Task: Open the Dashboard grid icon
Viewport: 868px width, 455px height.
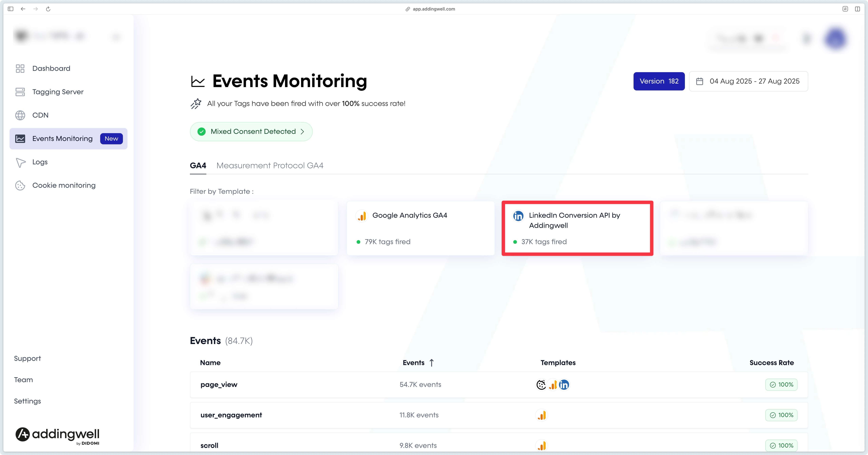Action: click(x=20, y=68)
